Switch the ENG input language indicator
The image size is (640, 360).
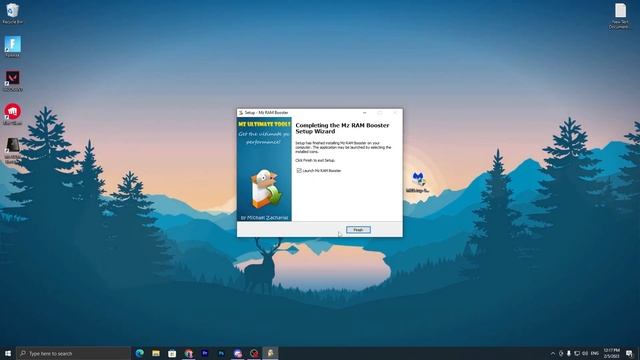tap(595, 353)
